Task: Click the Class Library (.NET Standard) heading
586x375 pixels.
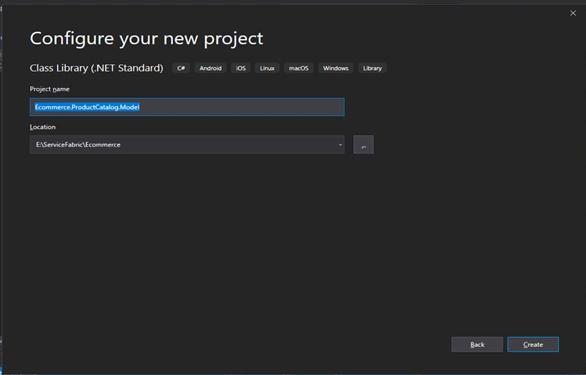Action: pyautogui.click(x=96, y=68)
